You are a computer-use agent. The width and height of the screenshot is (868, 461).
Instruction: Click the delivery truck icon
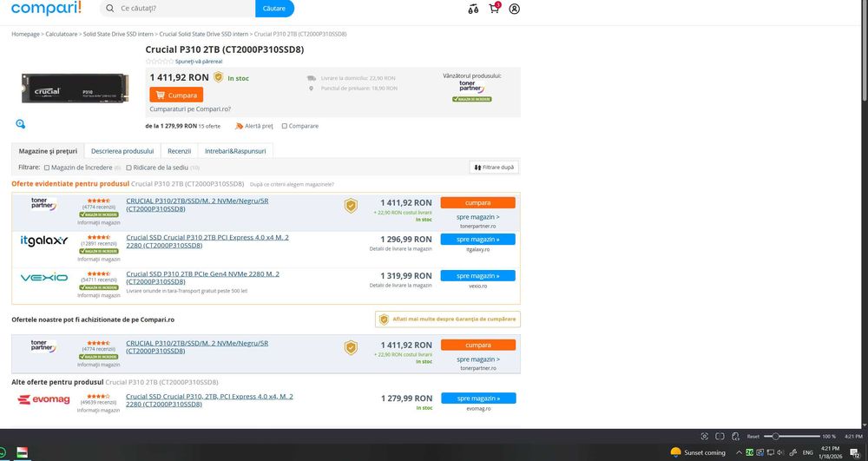coord(312,78)
